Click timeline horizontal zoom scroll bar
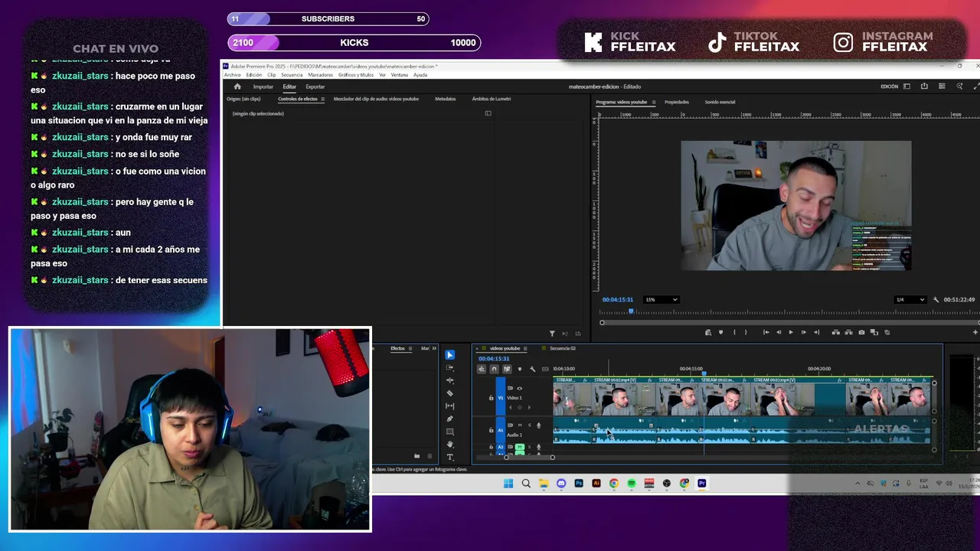The width and height of the screenshot is (980, 551). [529, 458]
